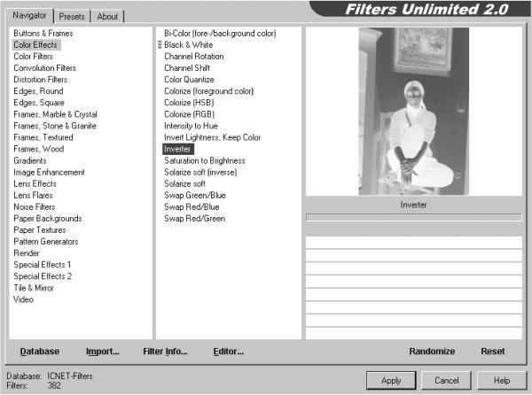This screenshot has height=395, width=532.
Task: Select the Distortion Filters category
Action: 41,80
